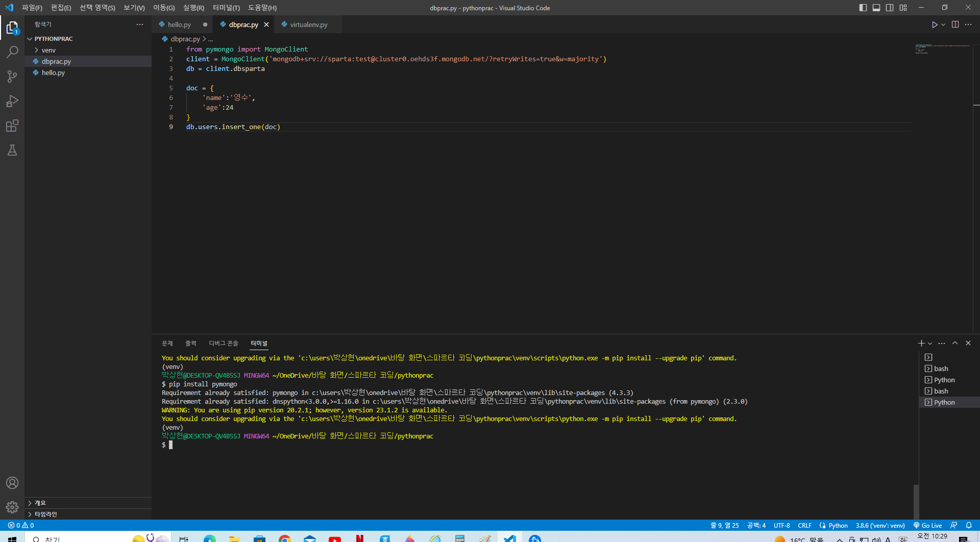Open the 도움말(H) menu

(x=262, y=8)
